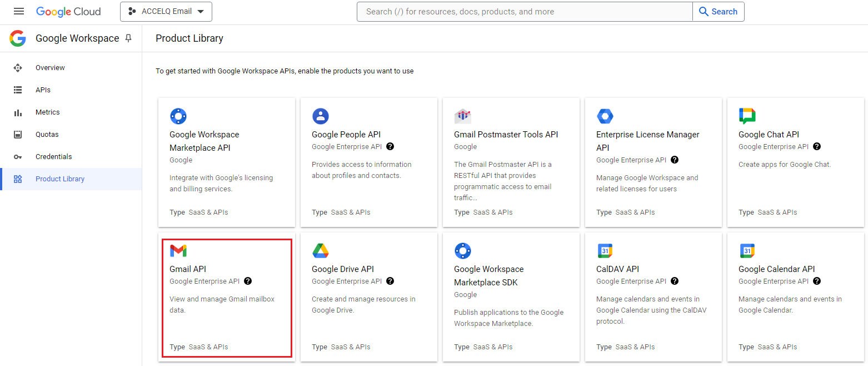Pin Google Workspace with the pin icon
The width and height of the screenshot is (868, 366).
click(x=128, y=38)
